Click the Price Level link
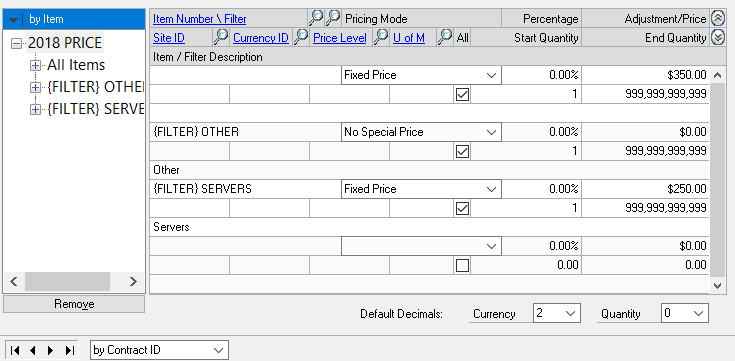The image size is (735, 361). coord(340,38)
